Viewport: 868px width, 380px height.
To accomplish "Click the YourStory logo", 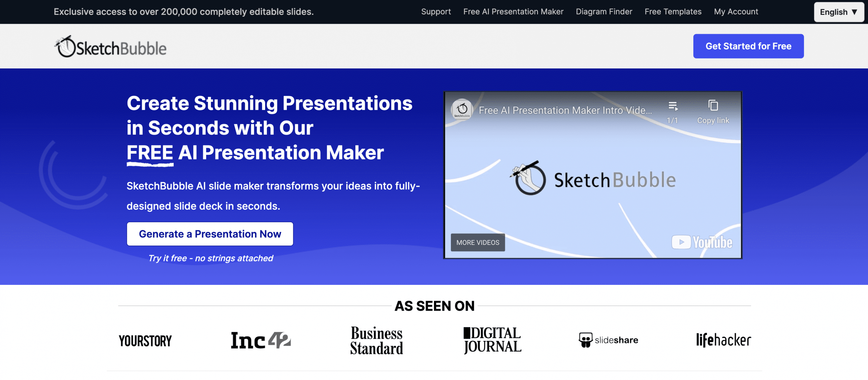I will [x=145, y=341].
